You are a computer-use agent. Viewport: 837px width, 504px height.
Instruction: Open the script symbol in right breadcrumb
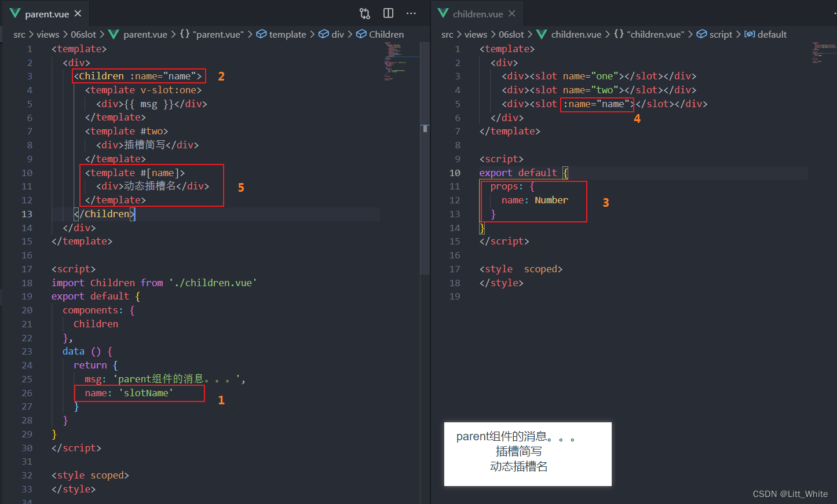(x=721, y=34)
